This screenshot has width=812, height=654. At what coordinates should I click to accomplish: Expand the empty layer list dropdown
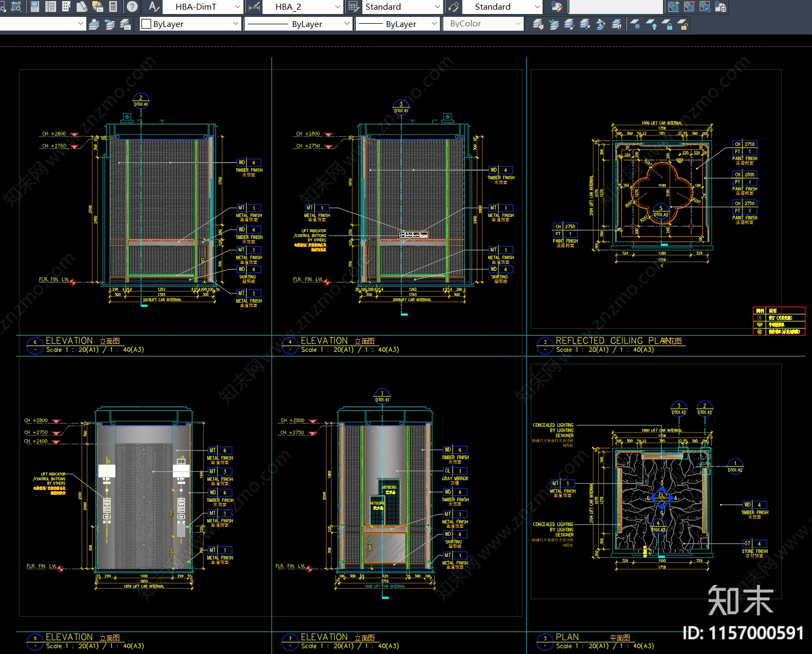(x=80, y=24)
